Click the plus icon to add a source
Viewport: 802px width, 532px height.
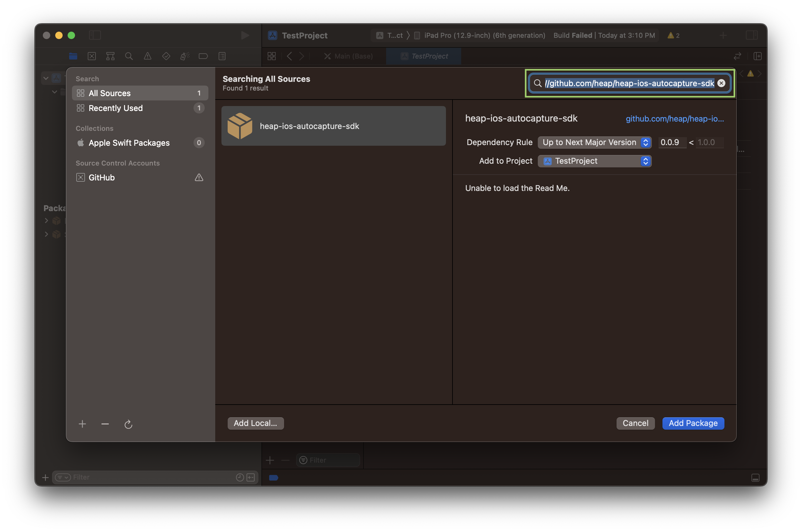coord(82,424)
